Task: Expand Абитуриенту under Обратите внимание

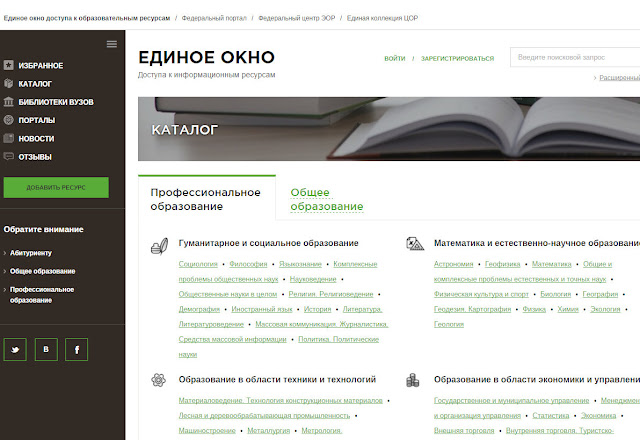Action: [31, 253]
